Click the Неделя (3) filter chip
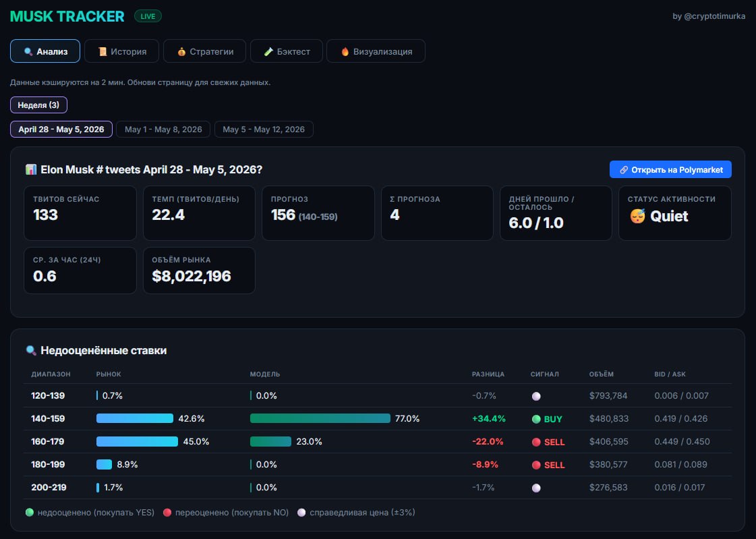 click(x=38, y=105)
